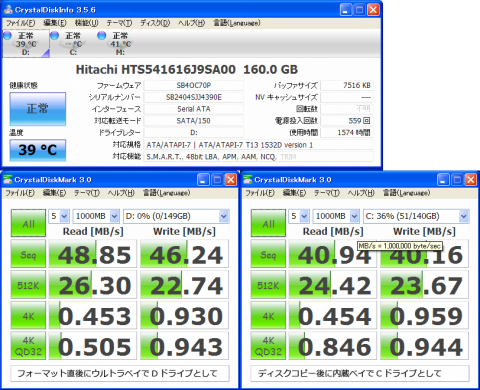Click 512K write result 23.67 in right window

tap(425, 285)
